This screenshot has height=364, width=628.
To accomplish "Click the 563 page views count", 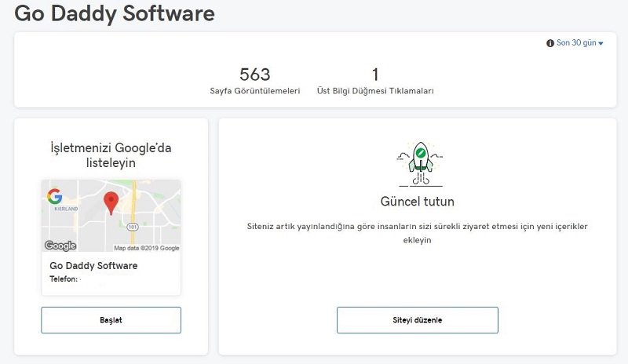I will click(254, 75).
